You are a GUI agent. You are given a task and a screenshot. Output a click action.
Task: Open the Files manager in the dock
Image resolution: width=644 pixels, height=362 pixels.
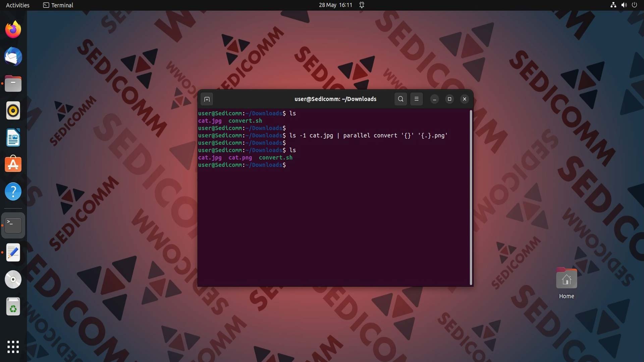coord(13,83)
